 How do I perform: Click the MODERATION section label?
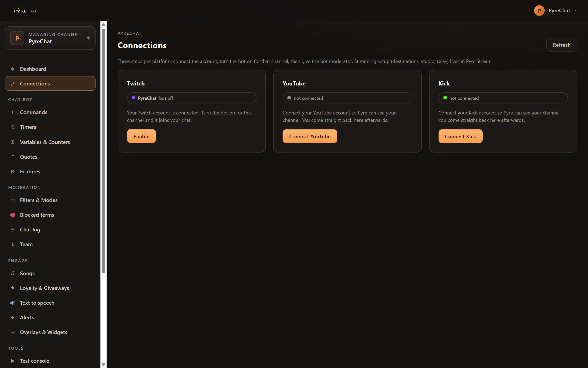pos(24,187)
